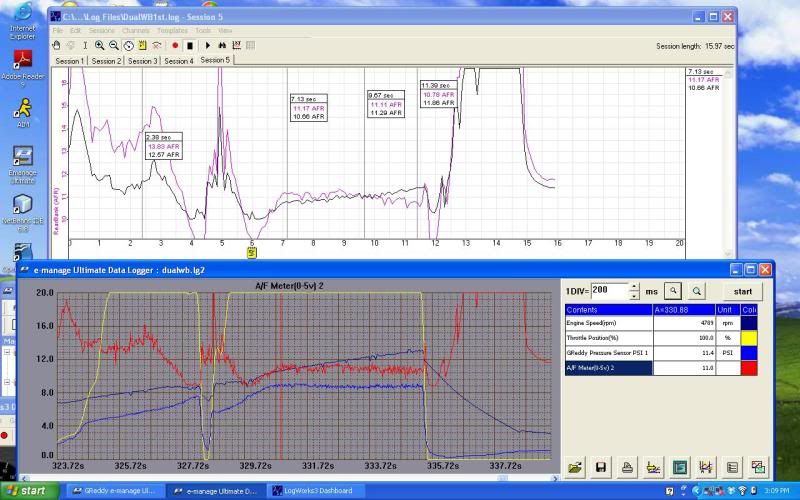Click the floppy disk save icon
This screenshot has height=500, width=800.
(603, 467)
